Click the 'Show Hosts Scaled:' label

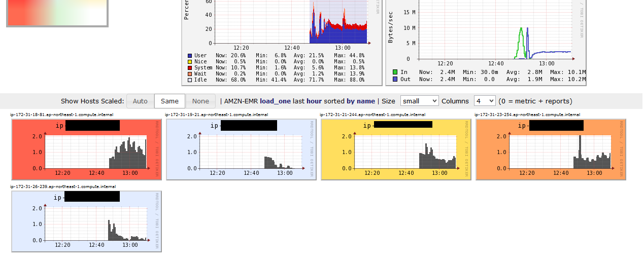[x=92, y=101]
